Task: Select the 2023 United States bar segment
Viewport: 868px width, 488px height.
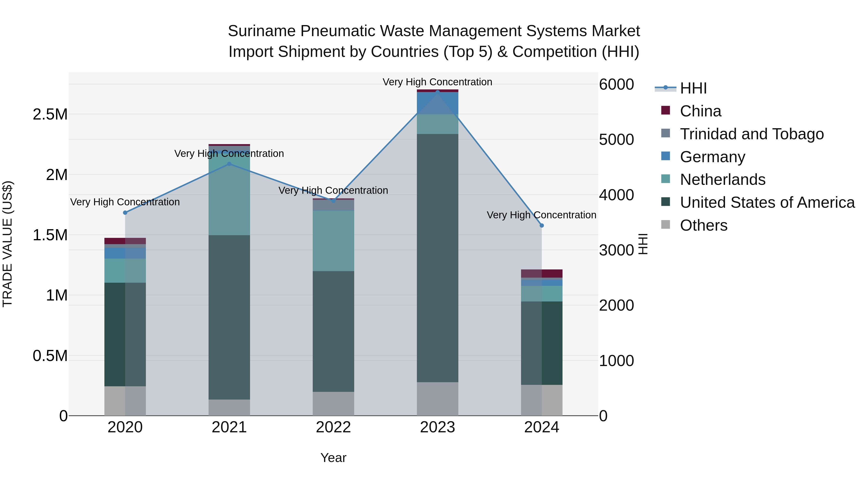Action: (437, 258)
